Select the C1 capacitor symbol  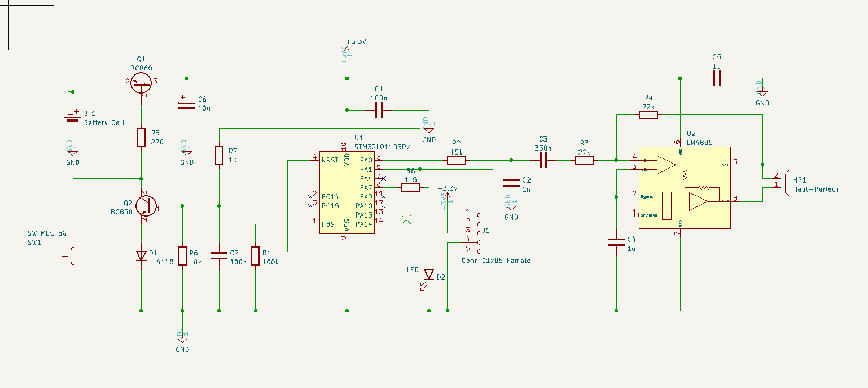379,110
